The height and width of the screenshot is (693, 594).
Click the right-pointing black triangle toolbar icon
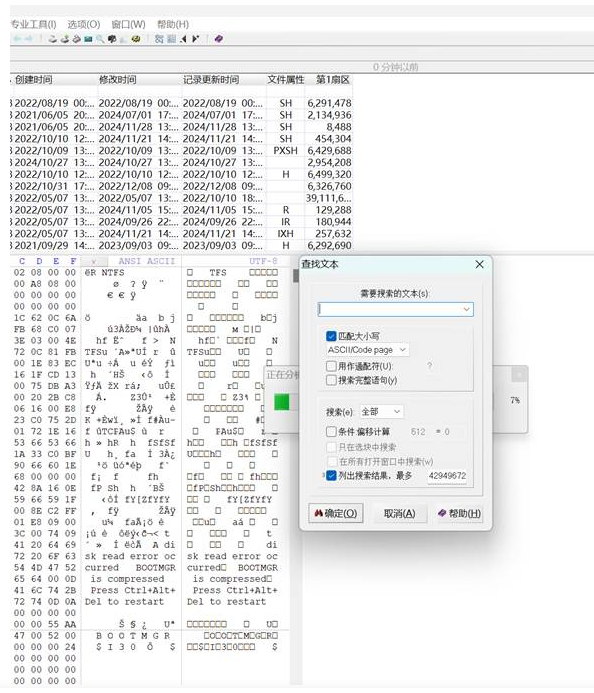tap(195, 39)
